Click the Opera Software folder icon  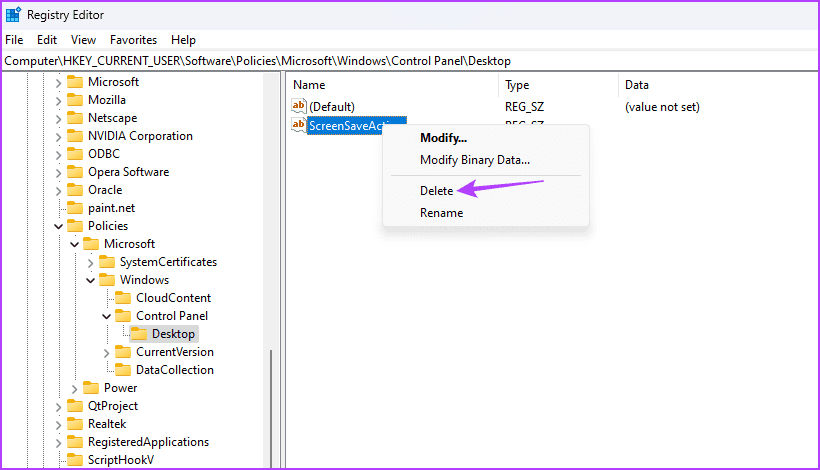pyautogui.click(x=75, y=172)
